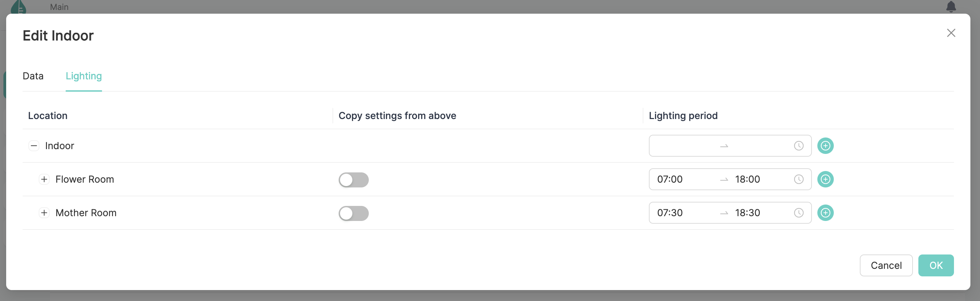This screenshot has height=301, width=980.
Task: Collapse the Indoor location row
Action: tap(34, 146)
